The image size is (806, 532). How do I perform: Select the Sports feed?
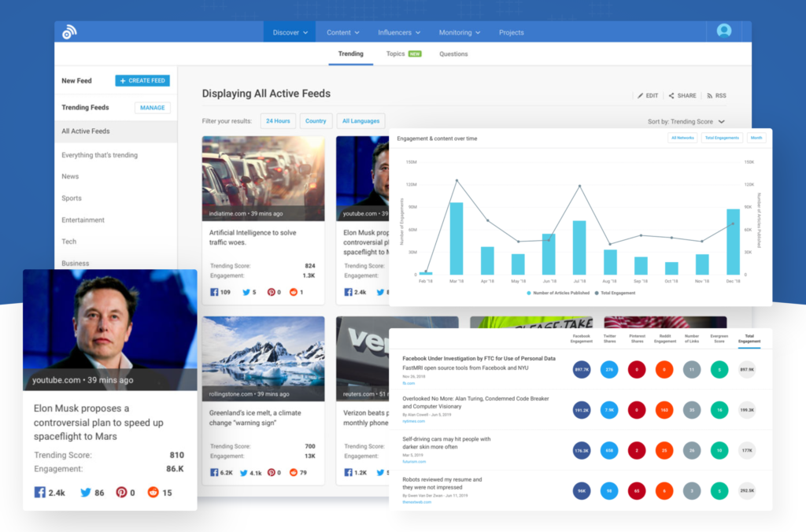pyautogui.click(x=72, y=198)
